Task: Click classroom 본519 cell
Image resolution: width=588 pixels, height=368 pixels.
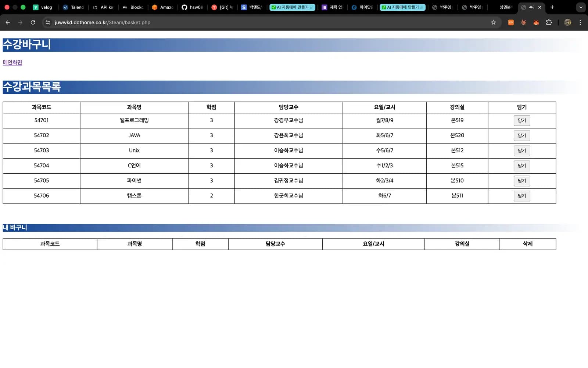Action: coord(457,120)
